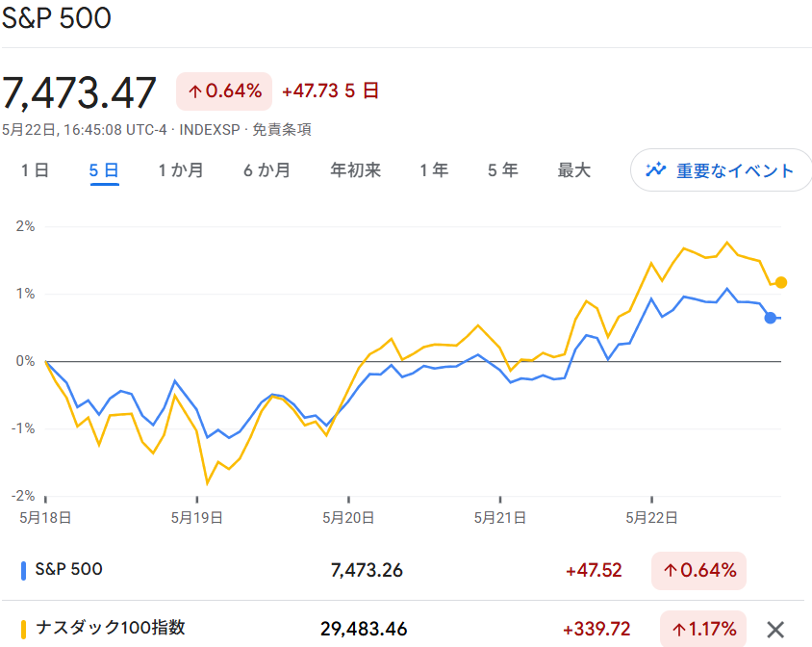Click the yellow ナスダック100指数 color swatch

pos(23,629)
